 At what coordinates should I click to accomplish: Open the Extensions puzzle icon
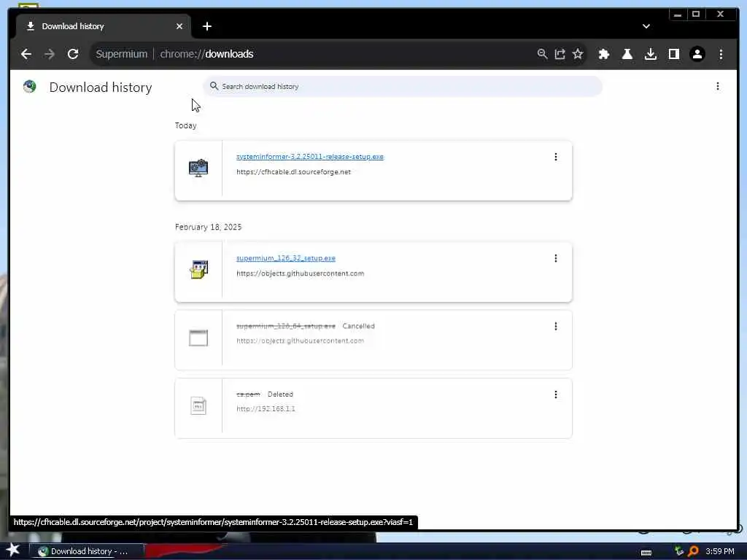(603, 54)
